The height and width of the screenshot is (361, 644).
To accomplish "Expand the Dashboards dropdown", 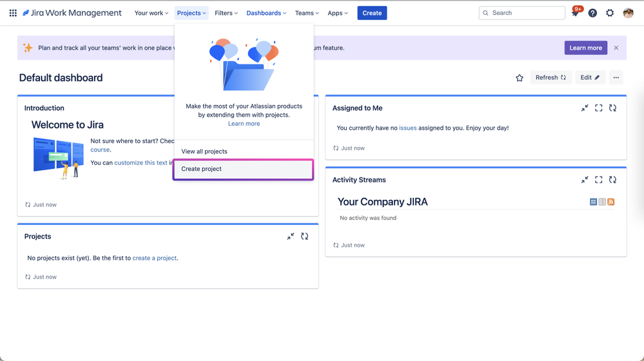I will coord(266,13).
